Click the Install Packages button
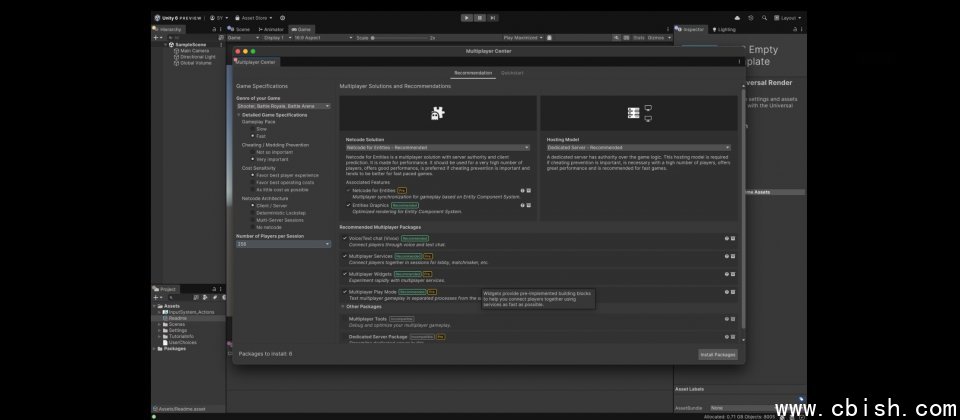The width and height of the screenshot is (960, 420). coord(718,354)
